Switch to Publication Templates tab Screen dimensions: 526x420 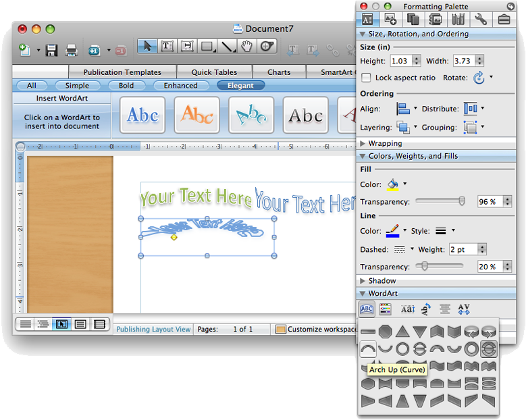(122, 72)
